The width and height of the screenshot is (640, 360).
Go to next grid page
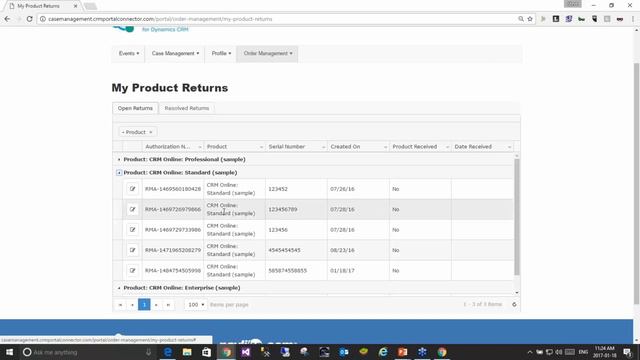(x=156, y=304)
